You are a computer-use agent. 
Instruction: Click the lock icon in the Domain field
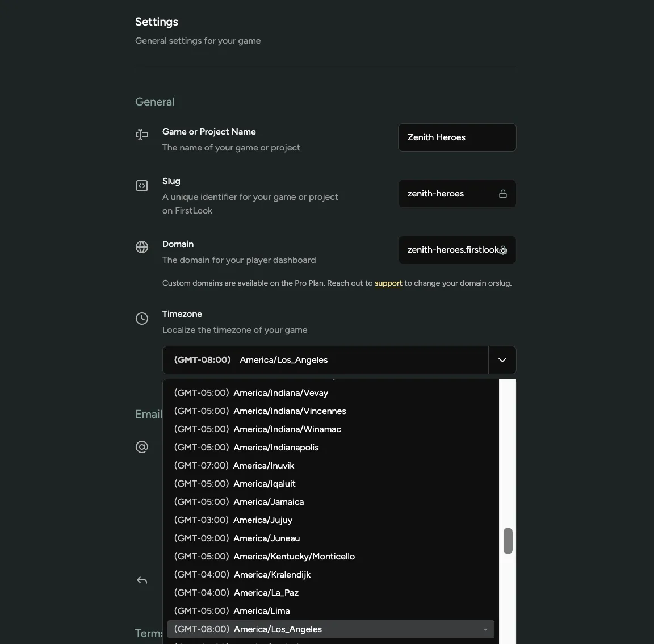click(503, 250)
